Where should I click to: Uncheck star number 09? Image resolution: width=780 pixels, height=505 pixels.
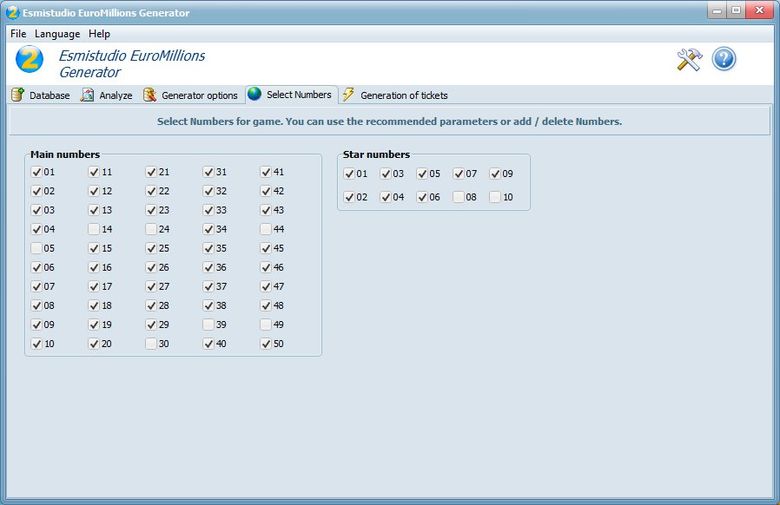coord(494,174)
